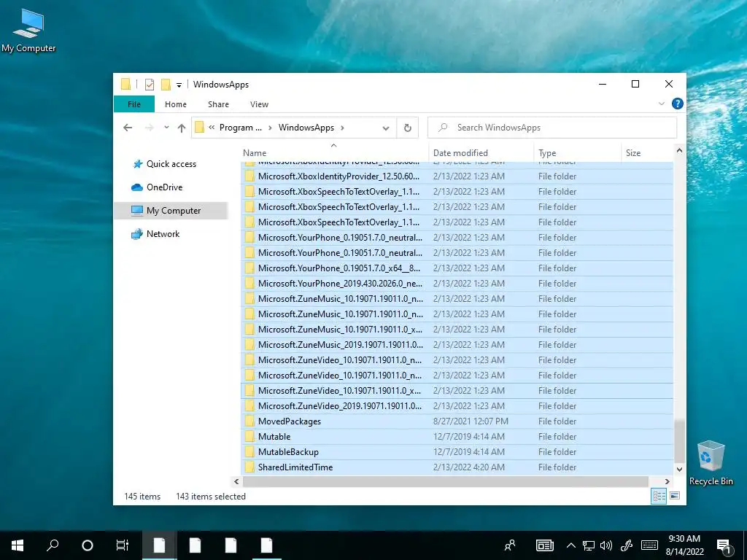Image resolution: width=747 pixels, height=560 pixels.
Task: Show hidden system tray icons
Action: pos(570,545)
